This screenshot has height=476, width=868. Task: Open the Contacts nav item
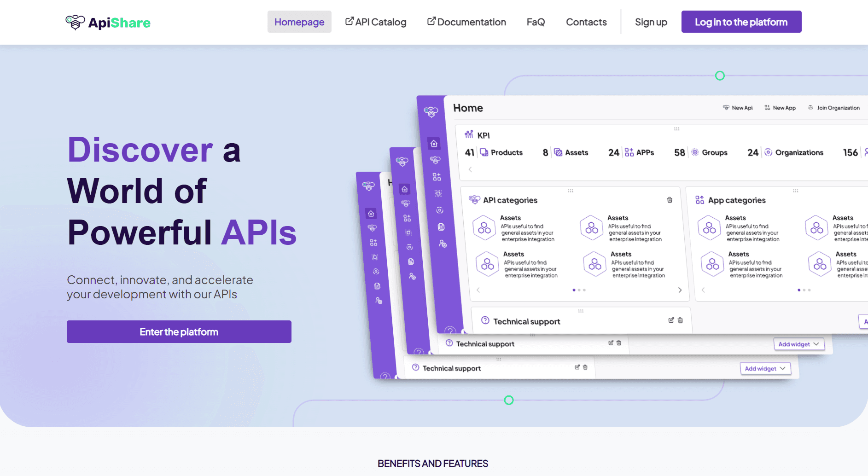(586, 22)
